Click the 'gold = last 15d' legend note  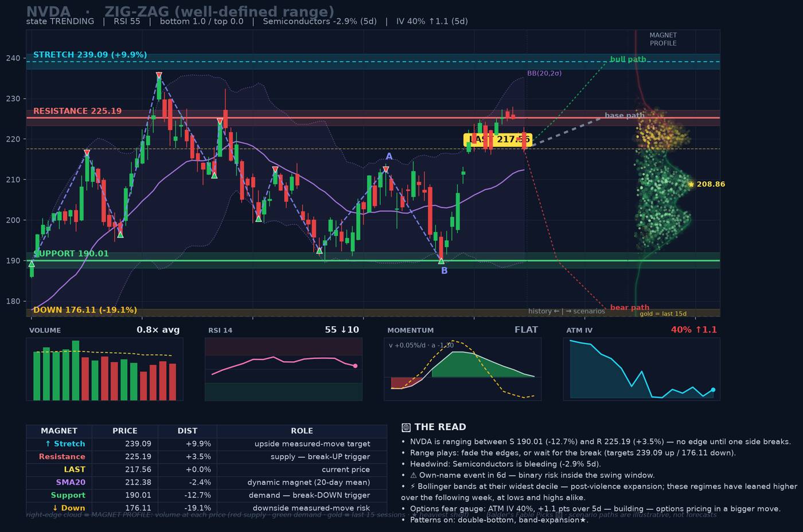(663, 314)
